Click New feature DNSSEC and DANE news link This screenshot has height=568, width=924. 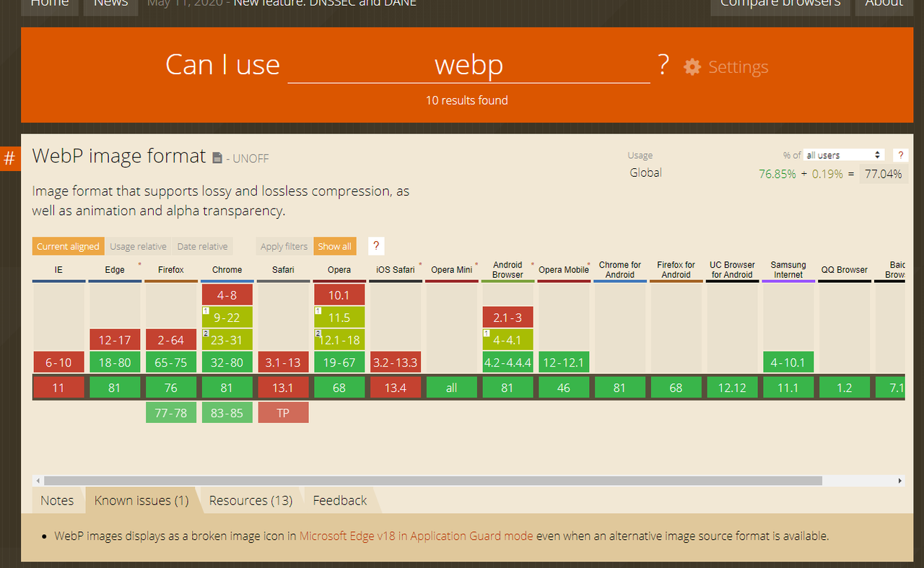[x=325, y=4]
